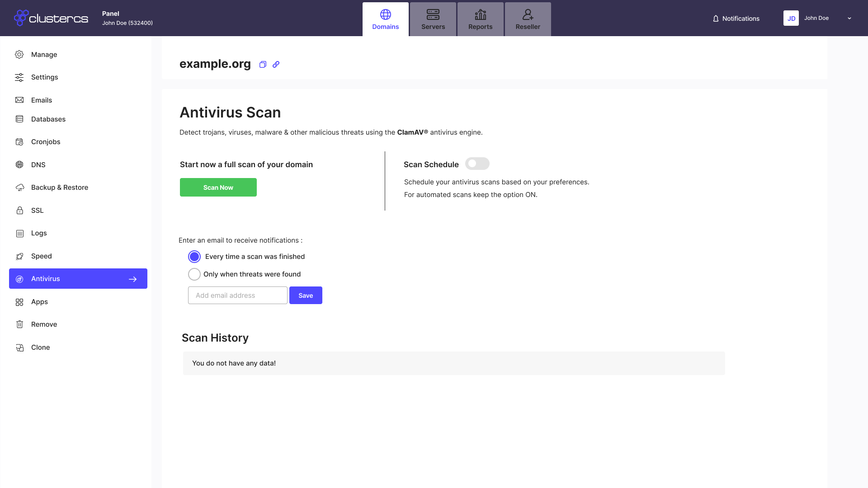Click the Speed rocket icon in the sidebar
The height and width of the screenshot is (488, 868).
(19, 256)
